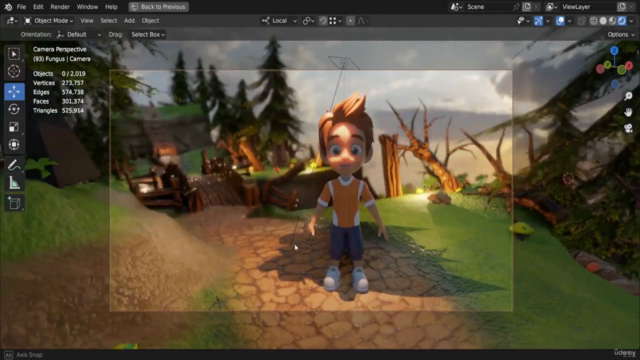This screenshot has height=360, width=640.
Task: Toggle proportional editing
Action: [x=350, y=21]
